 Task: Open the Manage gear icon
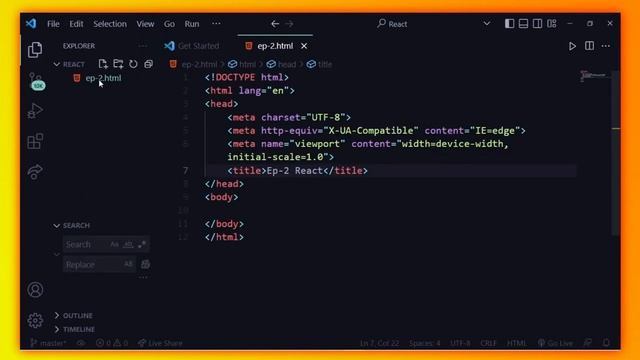[x=35, y=320]
